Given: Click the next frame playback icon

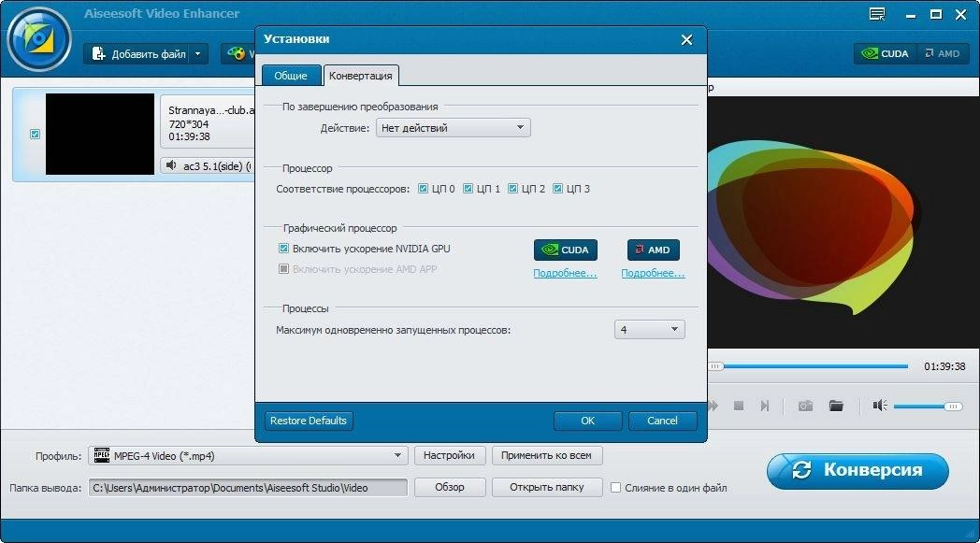Looking at the screenshot, I should coord(765,406).
